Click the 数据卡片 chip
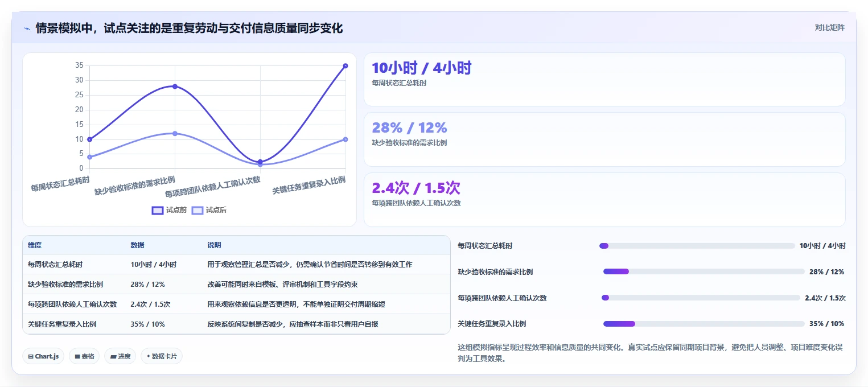The width and height of the screenshot is (868, 387). (x=162, y=356)
